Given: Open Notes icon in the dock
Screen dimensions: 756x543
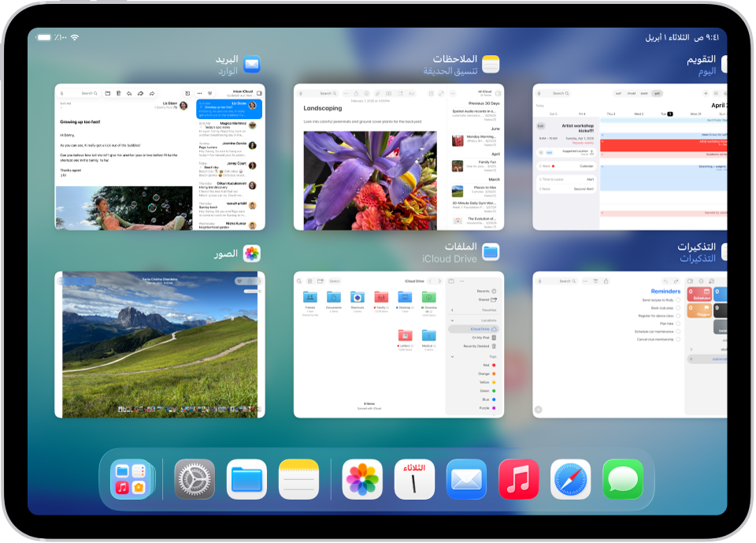Looking at the screenshot, I should point(298,479).
